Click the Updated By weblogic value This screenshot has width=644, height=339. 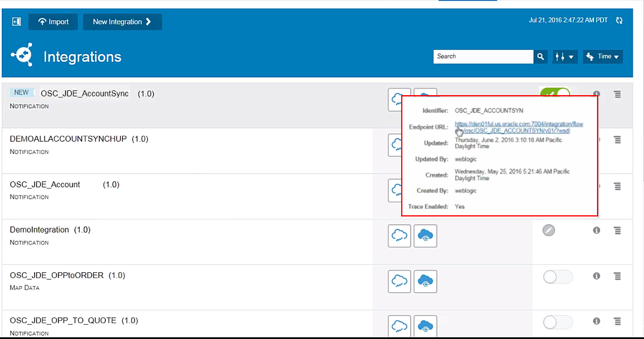click(x=465, y=159)
